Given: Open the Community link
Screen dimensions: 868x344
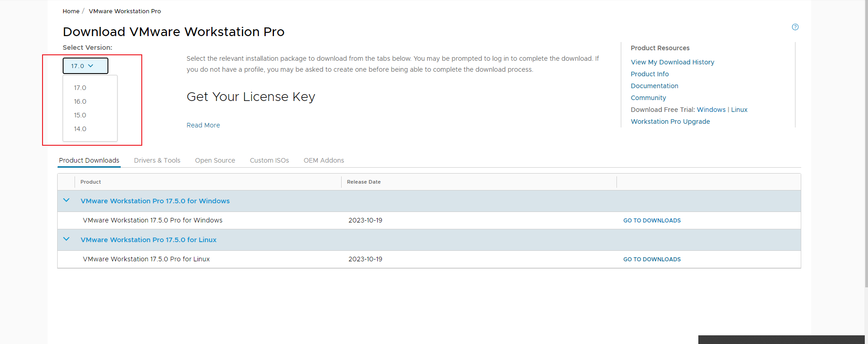Looking at the screenshot, I should 648,98.
